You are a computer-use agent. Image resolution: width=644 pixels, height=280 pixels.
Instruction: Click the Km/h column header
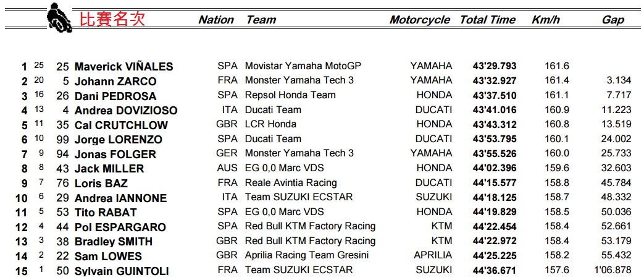tap(545, 20)
